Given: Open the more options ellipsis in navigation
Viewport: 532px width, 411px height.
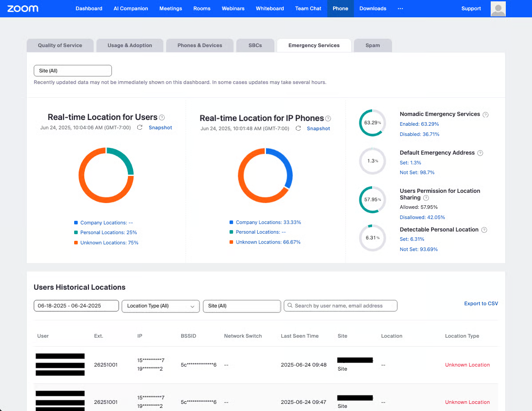Looking at the screenshot, I should [400, 8].
